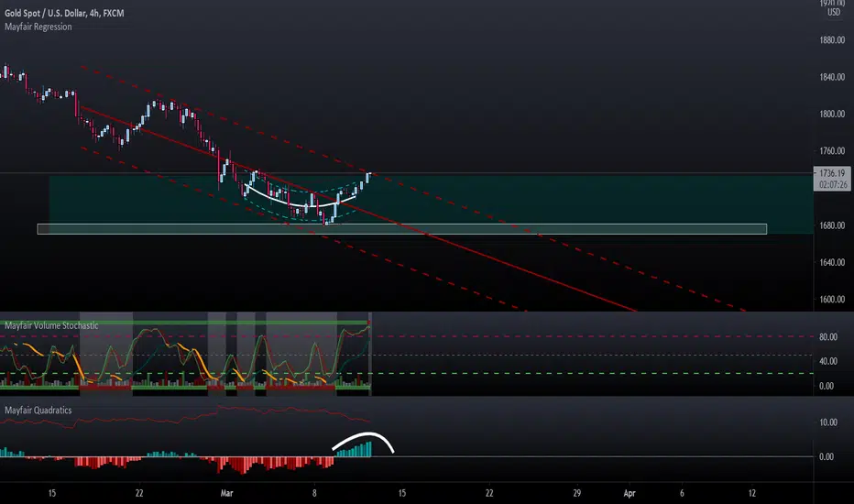
Task: Click the 40.00 stochastic axis level
Action: coord(827,361)
